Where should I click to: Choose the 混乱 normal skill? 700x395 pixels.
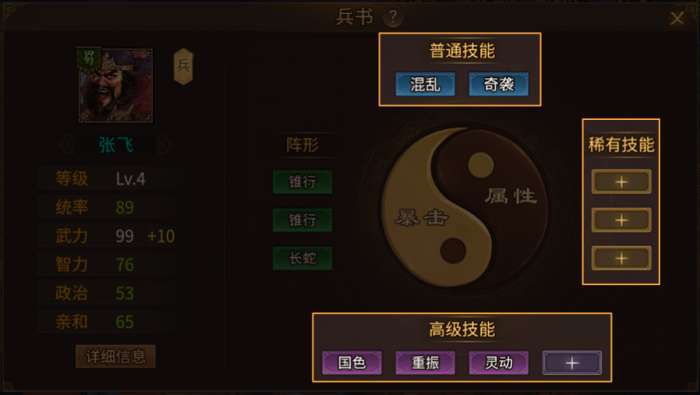[x=425, y=84]
